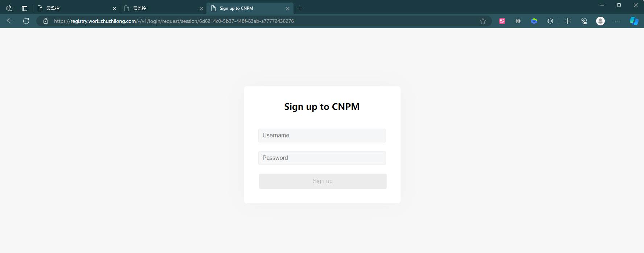Open a new tab with plus button
This screenshot has height=253, width=644.
(300, 8)
